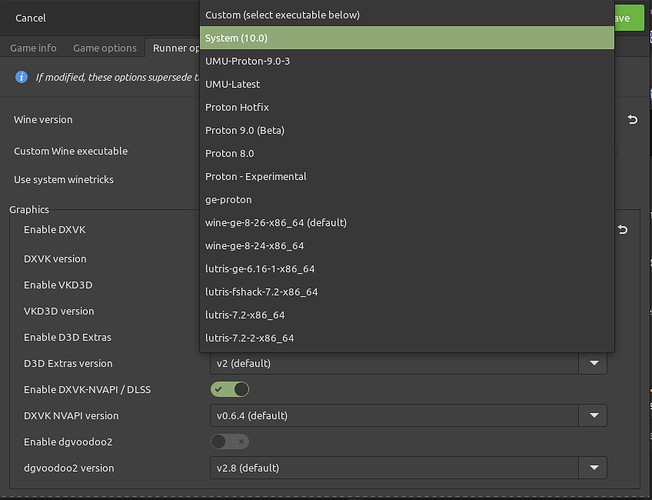
Task: Choose lutris-7.2-x86_64 entry
Action: [x=407, y=315]
